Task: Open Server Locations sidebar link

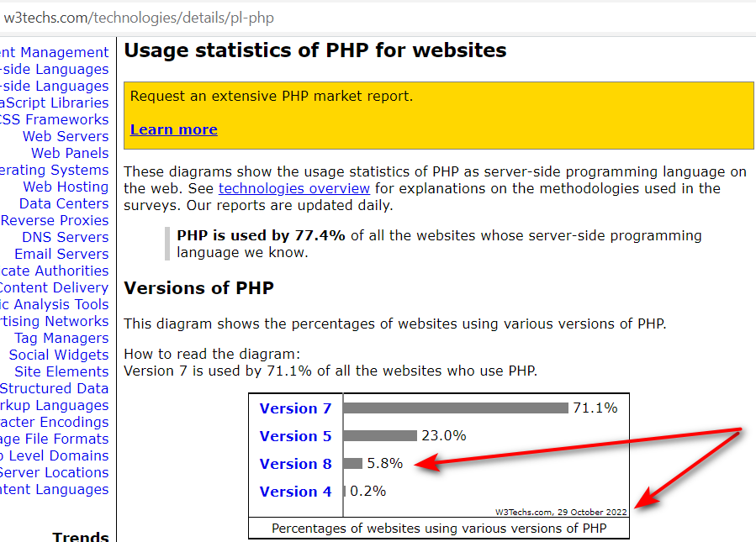Action: pos(55,472)
